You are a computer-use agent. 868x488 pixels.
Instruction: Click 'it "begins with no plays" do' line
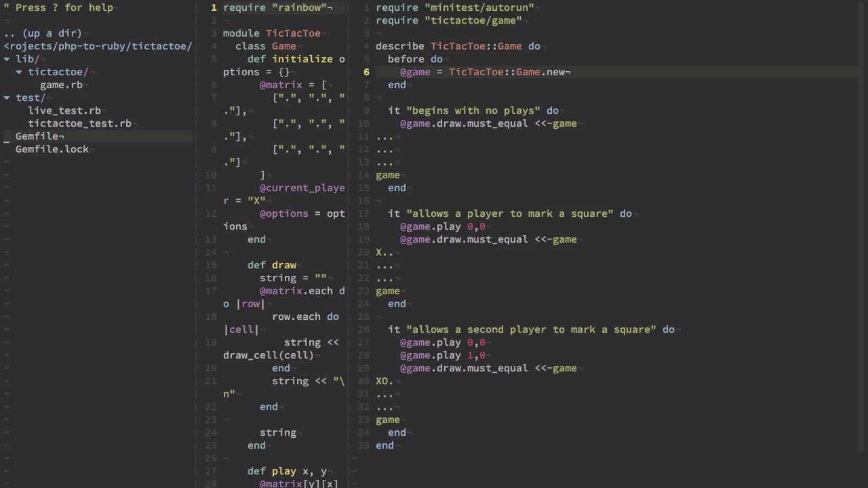[473, 110]
